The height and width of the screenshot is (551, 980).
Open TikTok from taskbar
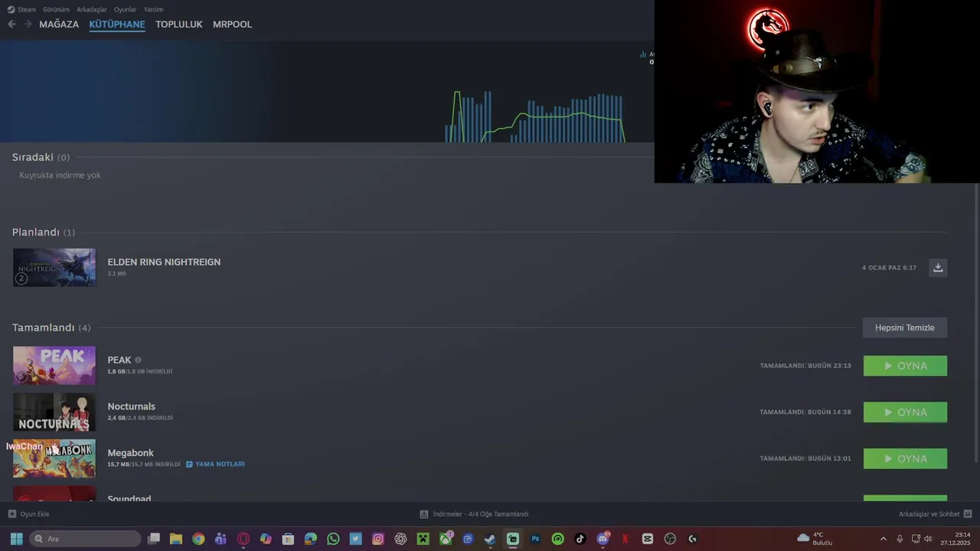(580, 539)
